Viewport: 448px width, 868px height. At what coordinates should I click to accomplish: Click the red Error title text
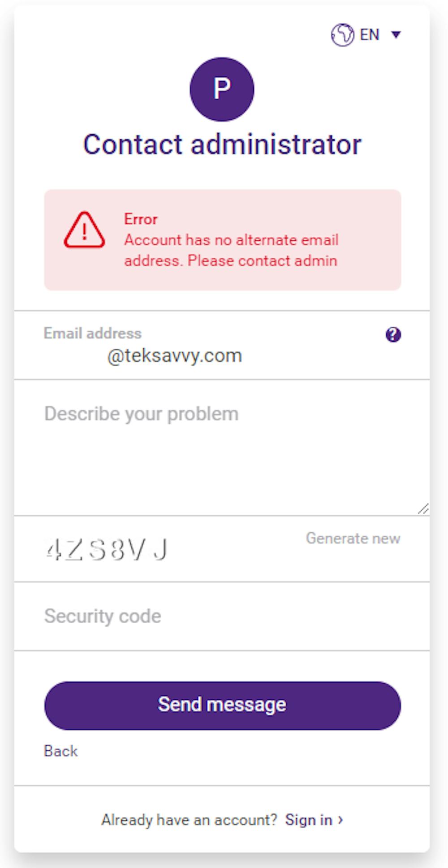point(141,219)
